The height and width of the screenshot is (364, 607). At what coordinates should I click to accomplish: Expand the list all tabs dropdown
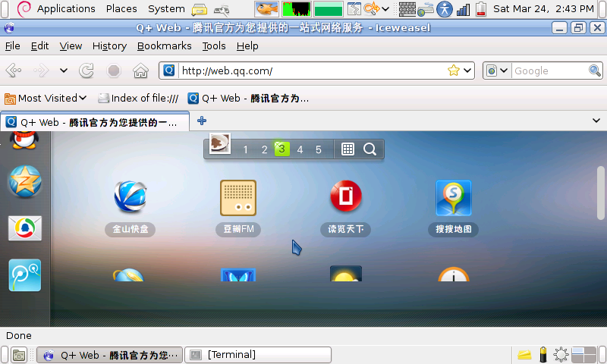coord(596,121)
